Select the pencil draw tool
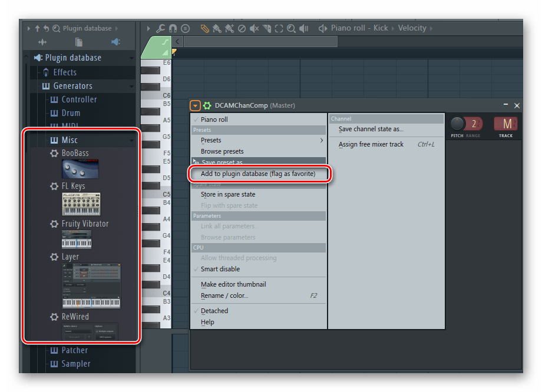Image resolution: width=542 pixels, height=392 pixels. [204, 28]
